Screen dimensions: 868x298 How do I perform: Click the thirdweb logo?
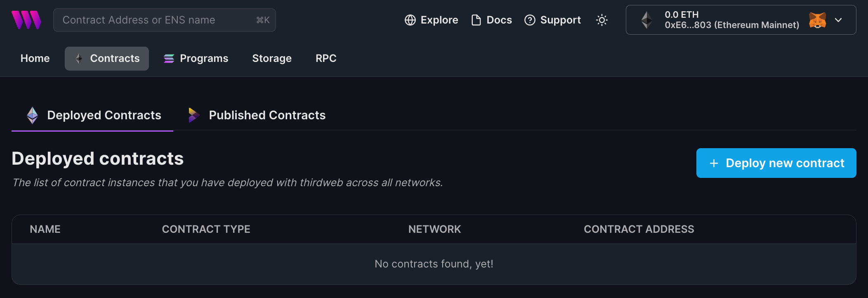[26, 19]
